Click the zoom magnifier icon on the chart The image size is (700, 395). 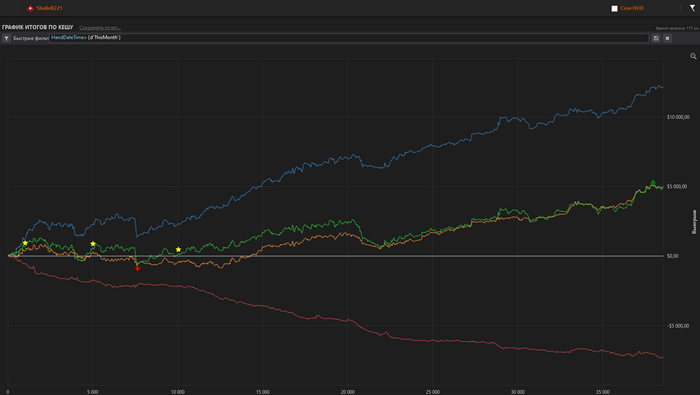coord(693,56)
